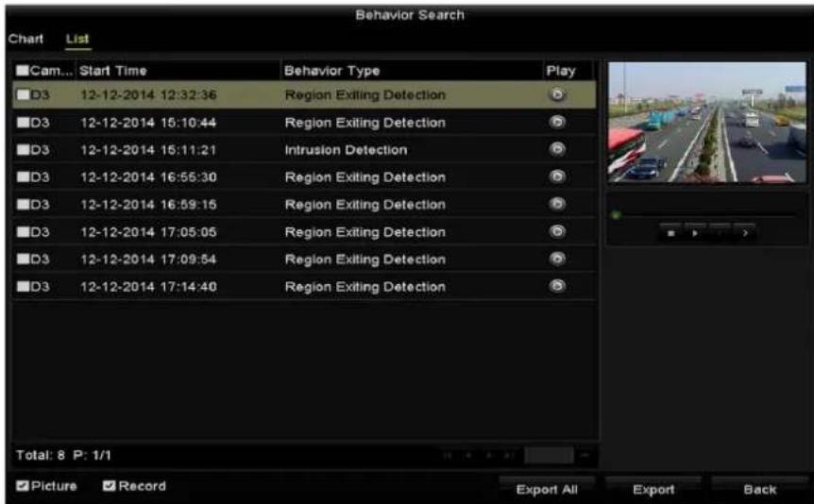Click the page number input field
This screenshot has width=814, height=504.
pyautogui.click(x=549, y=455)
